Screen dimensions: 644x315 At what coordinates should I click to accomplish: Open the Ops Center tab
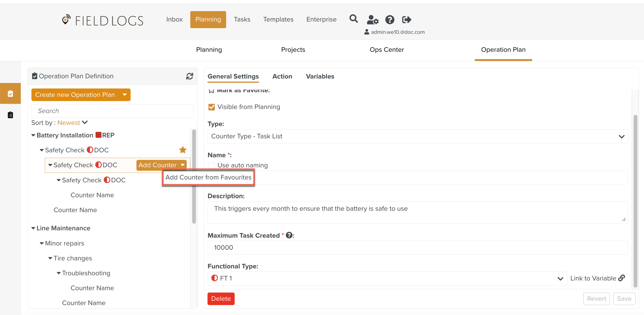pyautogui.click(x=386, y=50)
